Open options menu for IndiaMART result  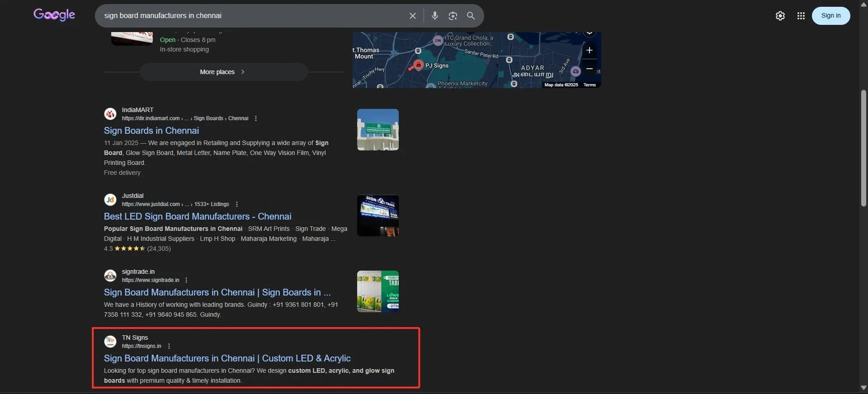[x=256, y=118]
